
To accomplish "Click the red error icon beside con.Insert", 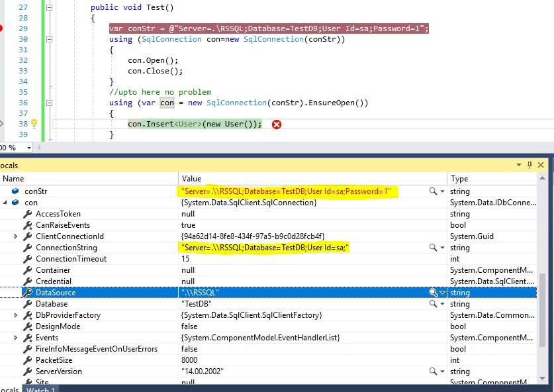I will [x=277, y=124].
